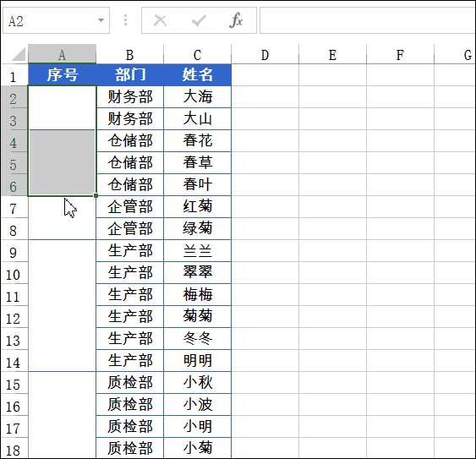Select row 1 header

(14, 75)
